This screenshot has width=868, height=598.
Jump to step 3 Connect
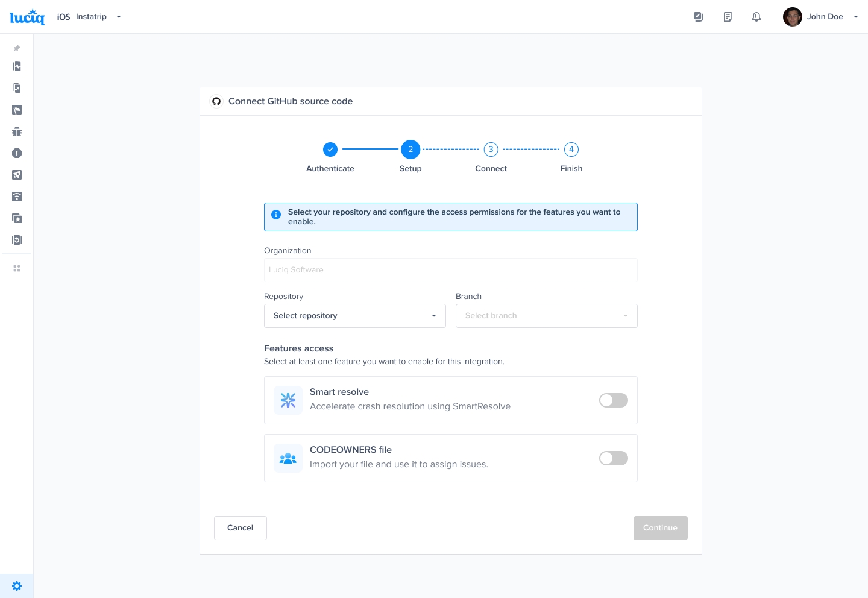click(x=491, y=149)
